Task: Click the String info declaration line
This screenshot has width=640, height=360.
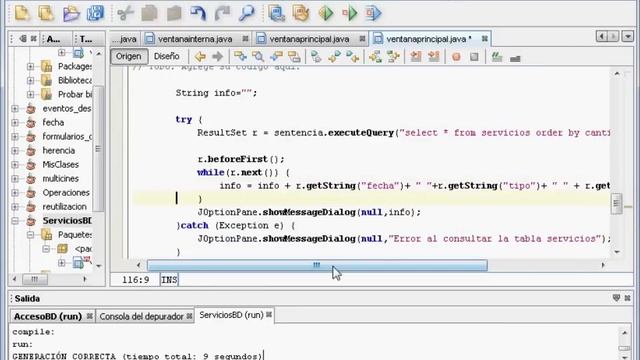Action: [216, 93]
